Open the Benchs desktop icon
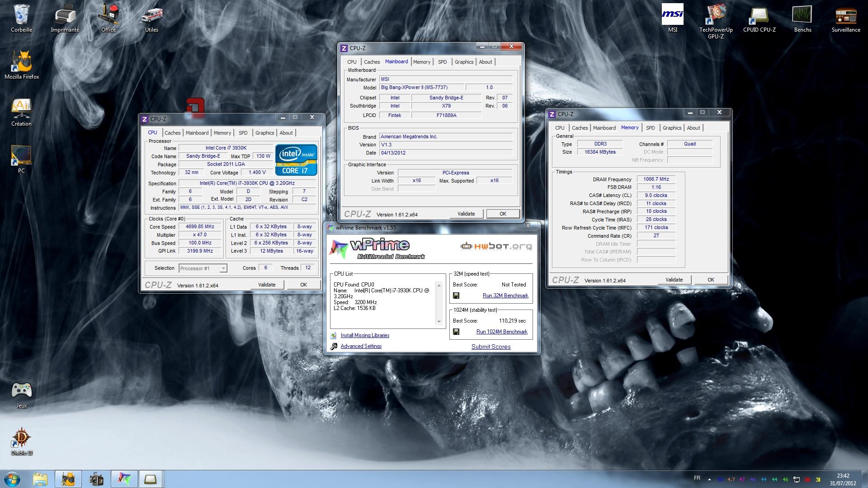Viewport: 868px width, 488px height. click(x=802, y=19)
